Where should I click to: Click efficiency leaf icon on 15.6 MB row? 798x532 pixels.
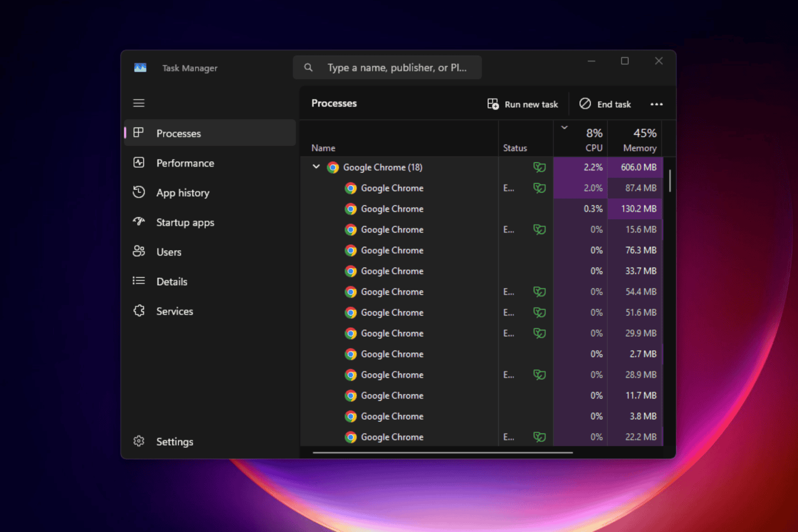click(539, 230)
